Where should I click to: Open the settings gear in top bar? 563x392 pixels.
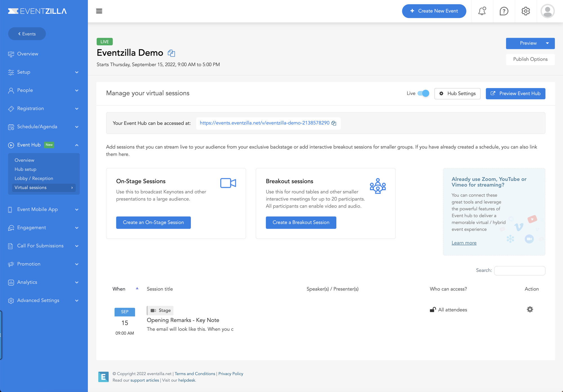[x=526, y=11]
